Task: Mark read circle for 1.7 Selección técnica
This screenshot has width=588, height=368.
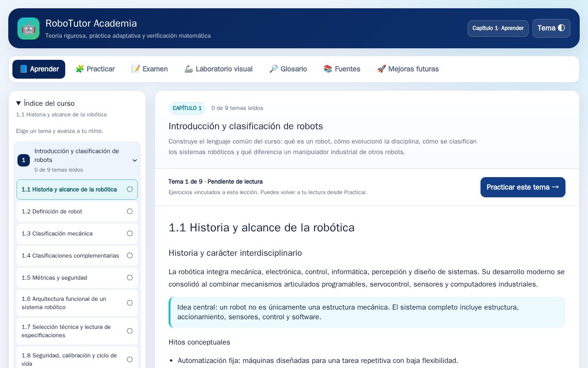Action: coord(130,331)
